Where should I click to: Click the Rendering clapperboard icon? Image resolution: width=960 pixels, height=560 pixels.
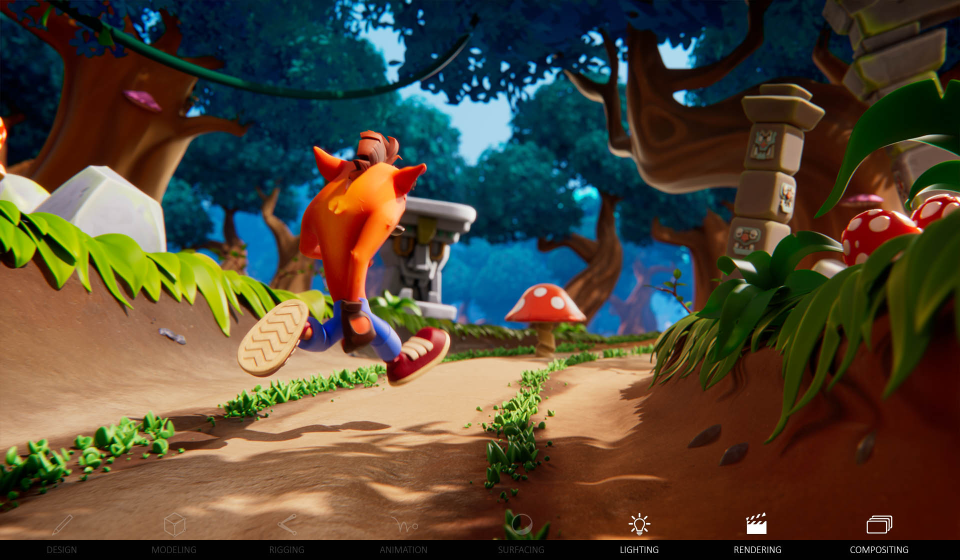point(756,523)
